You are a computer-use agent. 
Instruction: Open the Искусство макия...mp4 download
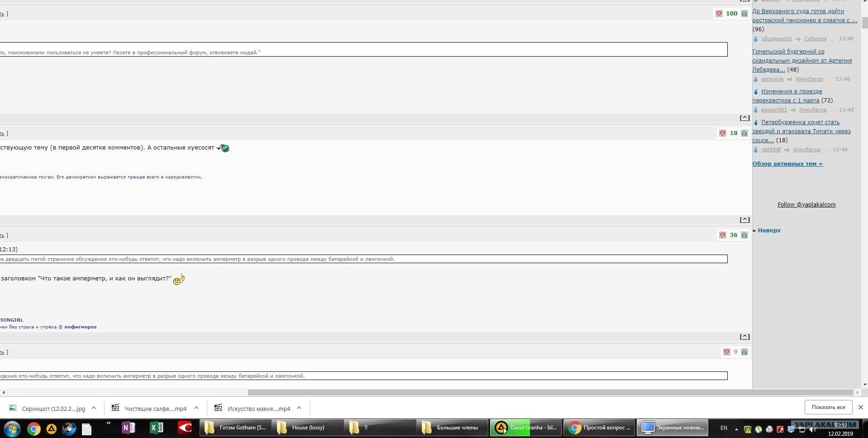[259, 409]
